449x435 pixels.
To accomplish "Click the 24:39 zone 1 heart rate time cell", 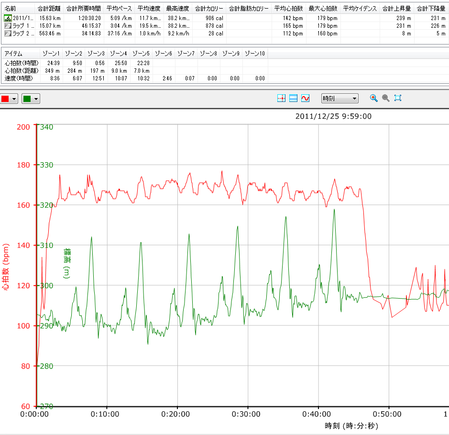I will 53,63.
